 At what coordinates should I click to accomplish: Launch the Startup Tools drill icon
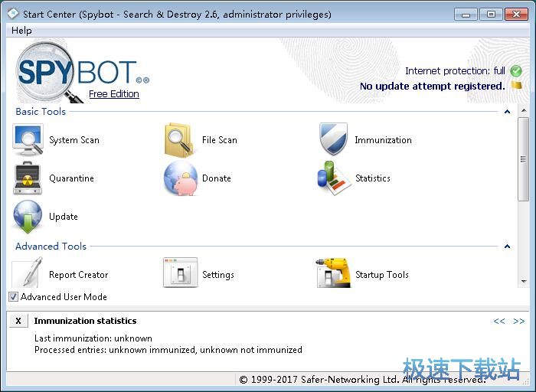[333, 273]
